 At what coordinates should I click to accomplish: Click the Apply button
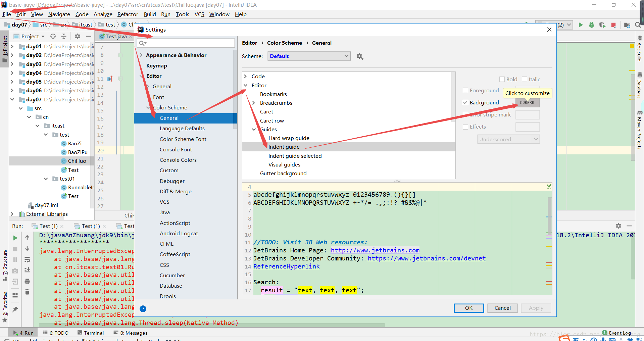point(536,308)
